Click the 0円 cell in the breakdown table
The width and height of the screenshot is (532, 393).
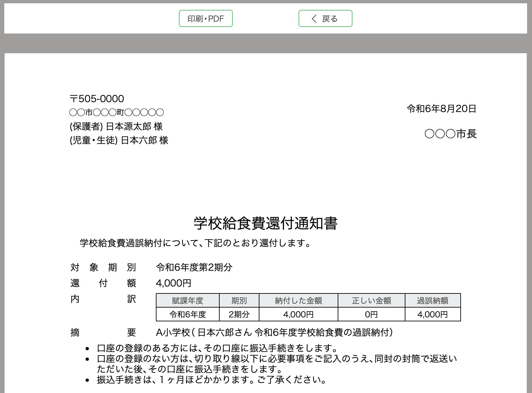click(371, 314)
